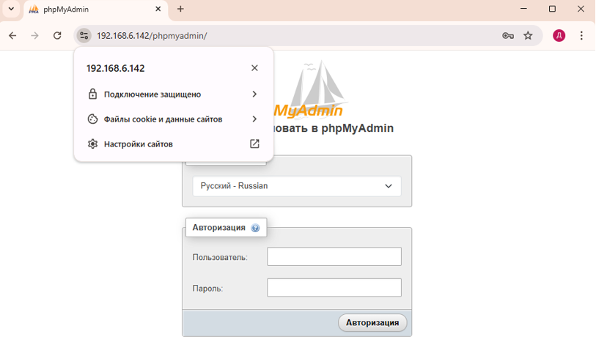The width and height of the screenshot is (596, 364).
Task: Click the lock icon in the popup
Action: tap(92, 94)
